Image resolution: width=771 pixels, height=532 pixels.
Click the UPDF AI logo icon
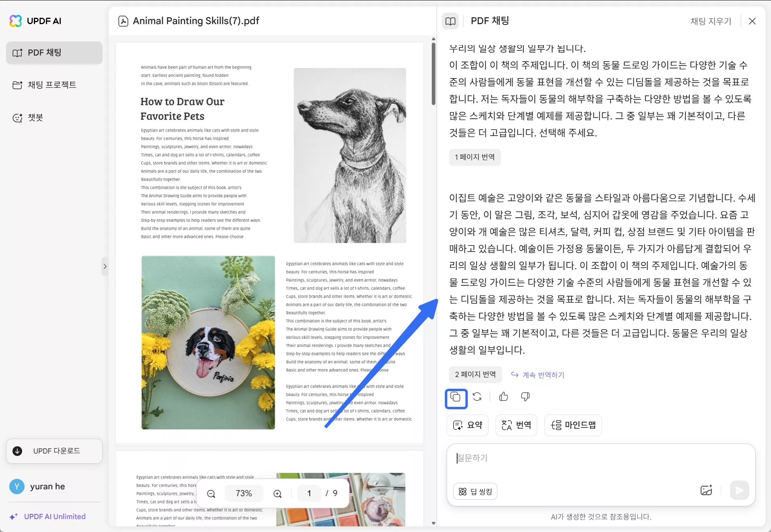point(16,21)
